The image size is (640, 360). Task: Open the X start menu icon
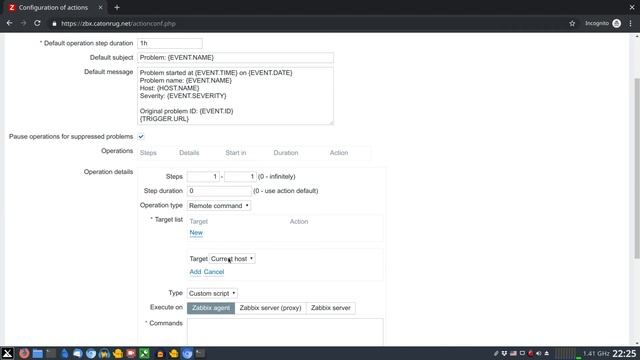7,353
